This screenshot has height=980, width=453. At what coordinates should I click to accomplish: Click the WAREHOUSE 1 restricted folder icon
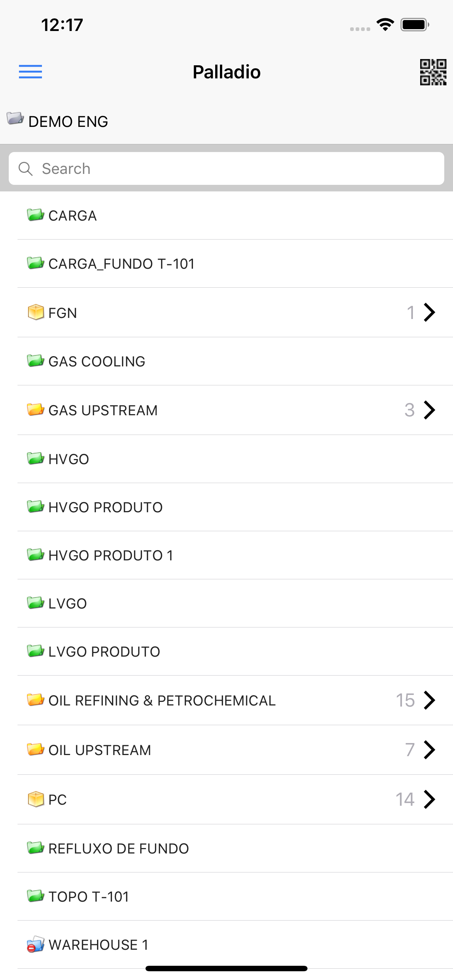36,944
